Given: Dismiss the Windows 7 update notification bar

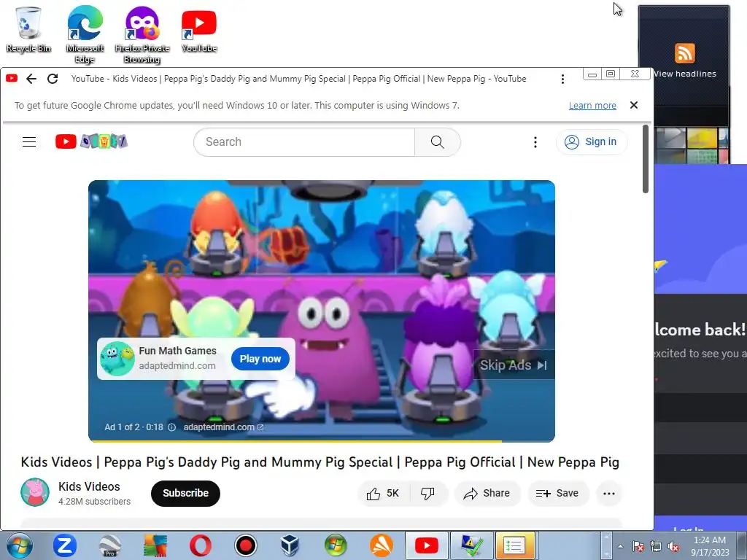Looking at the screenshot, I should [x=634, y=105].
